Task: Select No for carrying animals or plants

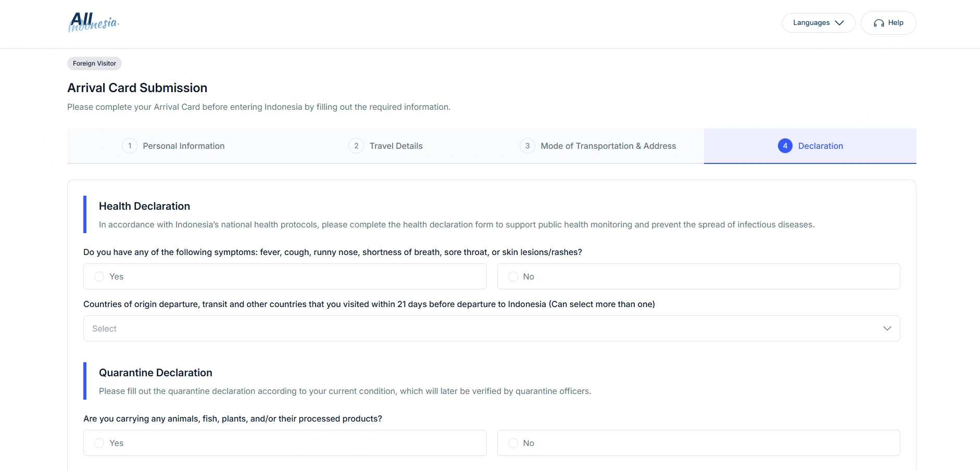Action: pyautogui.click(x=513, y=443)
